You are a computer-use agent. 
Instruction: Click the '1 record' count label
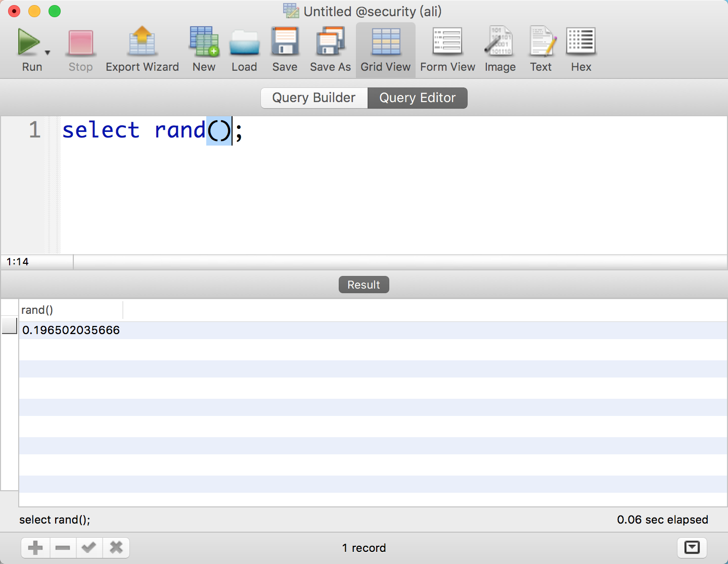click(364, 548)
